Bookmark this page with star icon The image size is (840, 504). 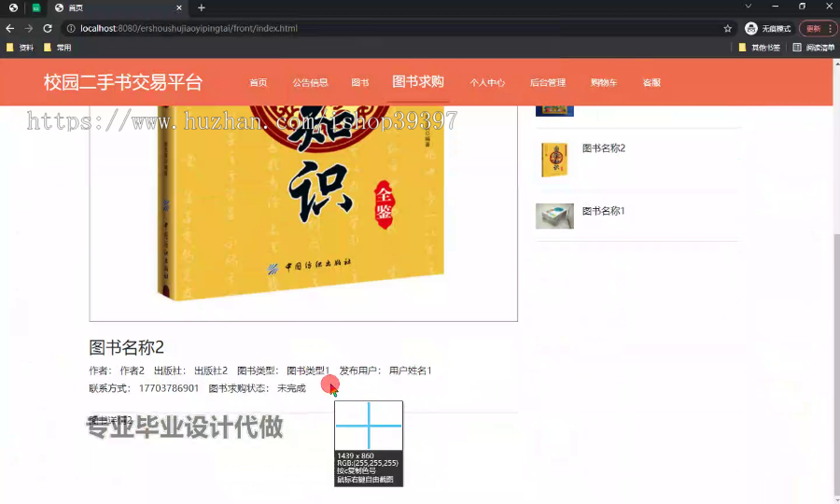727,28
